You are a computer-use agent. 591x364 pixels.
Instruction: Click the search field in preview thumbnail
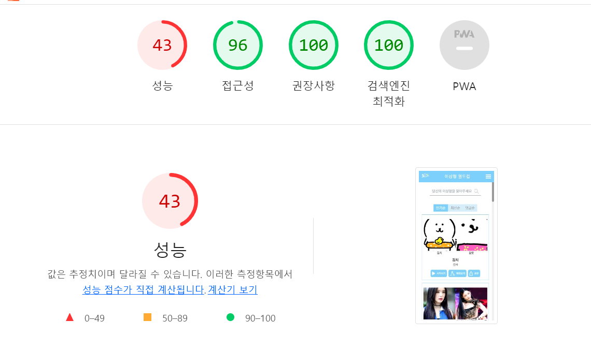455,191
